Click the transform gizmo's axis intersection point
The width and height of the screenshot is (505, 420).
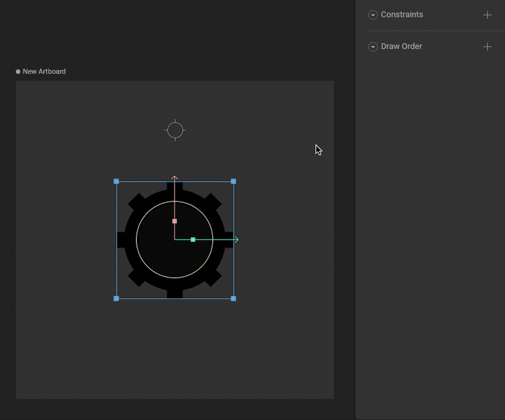pyautogui.click(x=175, y=240)
